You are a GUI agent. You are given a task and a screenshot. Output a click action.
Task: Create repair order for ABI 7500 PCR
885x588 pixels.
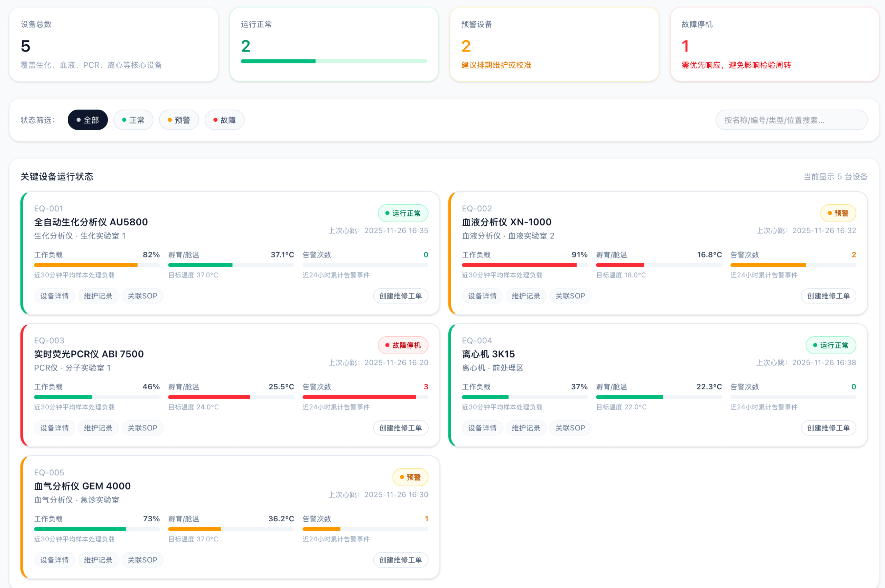(x=400, y=428)
